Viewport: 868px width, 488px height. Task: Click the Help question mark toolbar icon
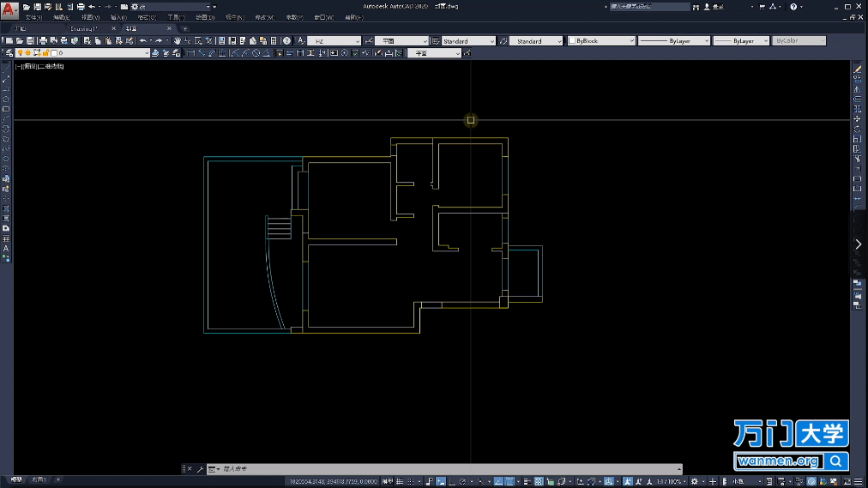(286, 41)
